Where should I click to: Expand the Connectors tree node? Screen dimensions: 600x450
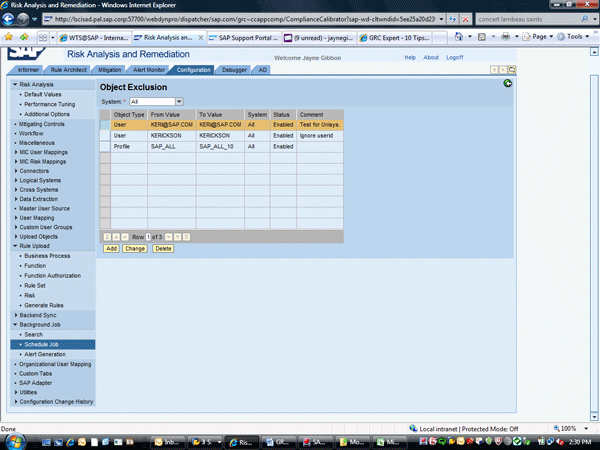point(16,171)
